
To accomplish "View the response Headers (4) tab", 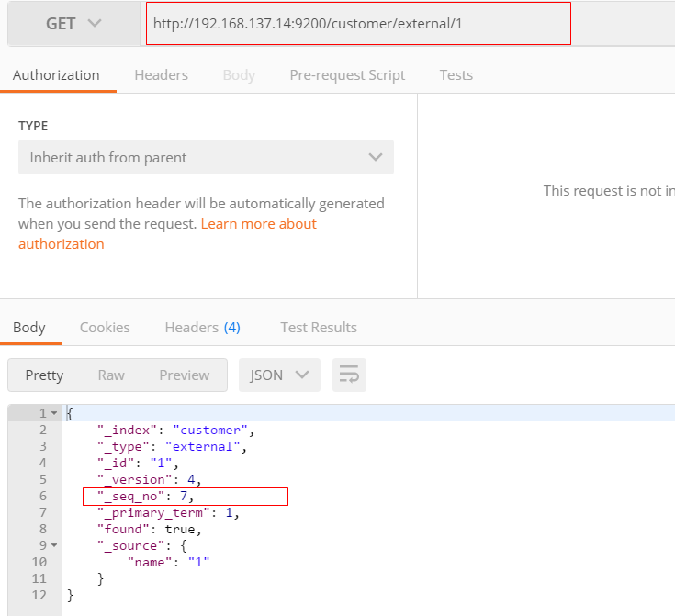I will point(202,328).
